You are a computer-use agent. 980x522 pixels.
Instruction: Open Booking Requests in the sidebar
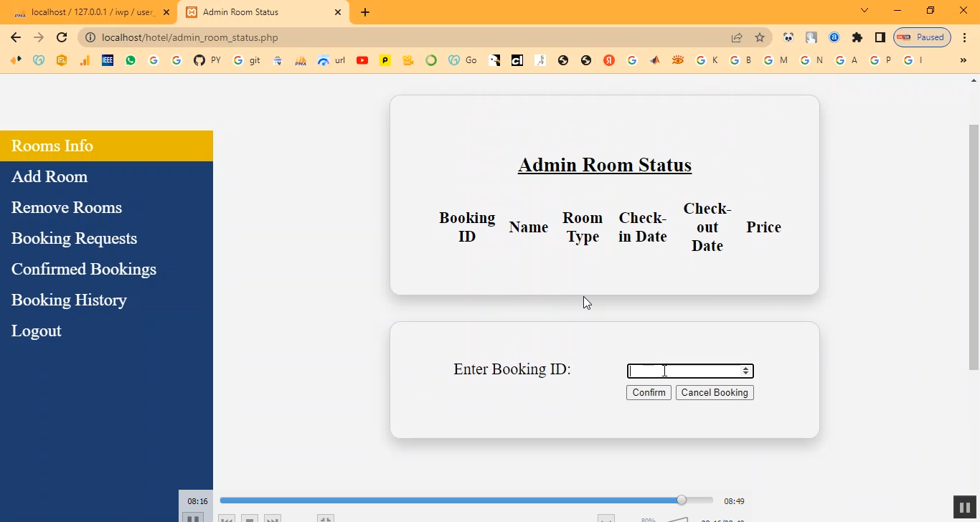pyautogui.click(x=74, y=238)
